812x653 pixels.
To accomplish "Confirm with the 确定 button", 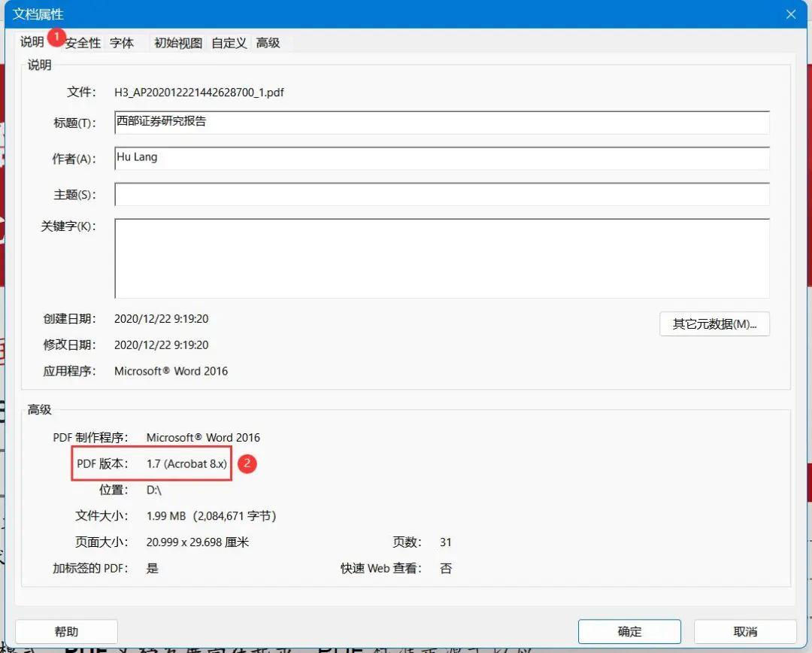I will 629,631.
